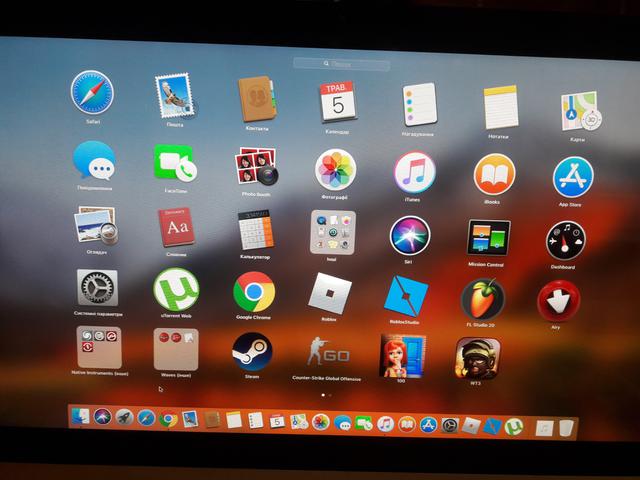Open the App Store
Screen dimensions: 640x480
pyautogui.click(x=573, y=177)
